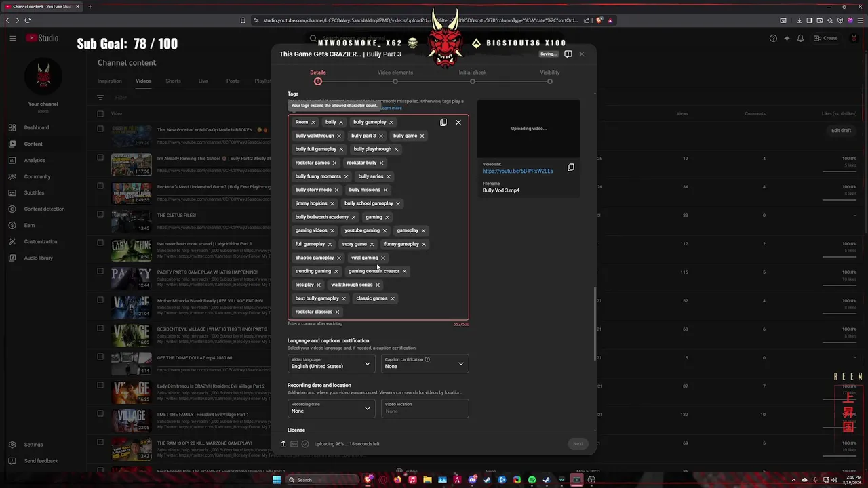Copy all tags with the copy icon

443,122
